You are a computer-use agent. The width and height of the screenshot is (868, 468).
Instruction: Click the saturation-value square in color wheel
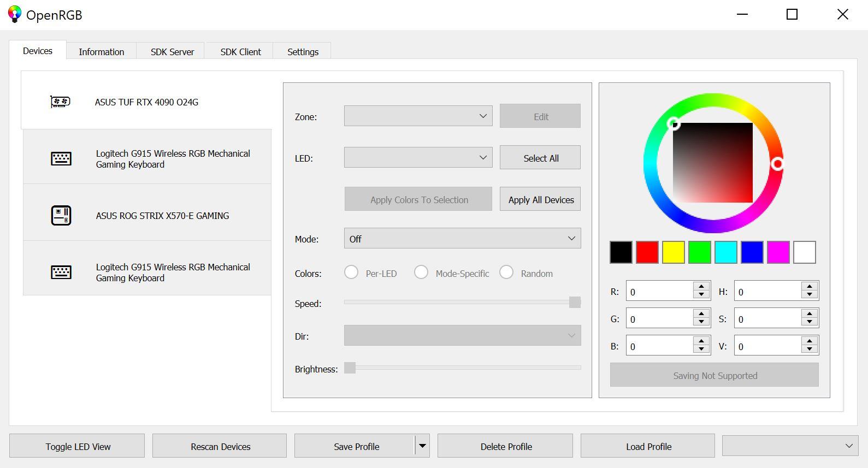(713, 163)
